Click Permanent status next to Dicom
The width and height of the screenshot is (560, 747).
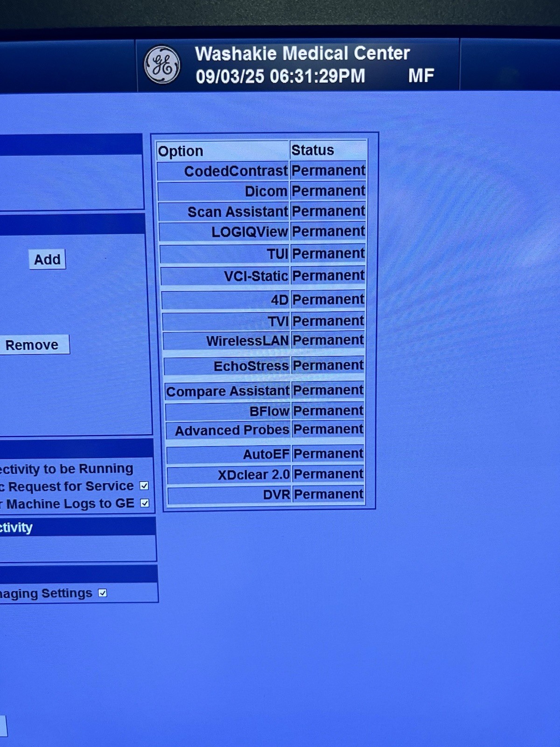329,191
